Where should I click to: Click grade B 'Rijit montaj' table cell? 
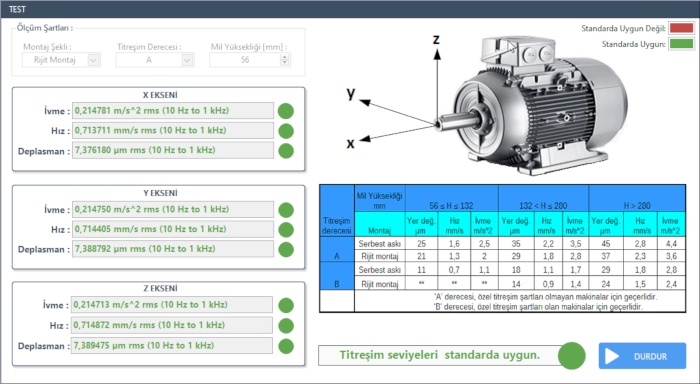[379, 284]
